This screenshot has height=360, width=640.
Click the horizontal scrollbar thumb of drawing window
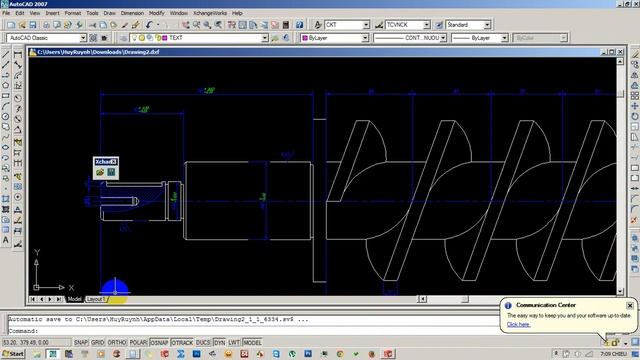pyautogui.click(x=464, y=299)
